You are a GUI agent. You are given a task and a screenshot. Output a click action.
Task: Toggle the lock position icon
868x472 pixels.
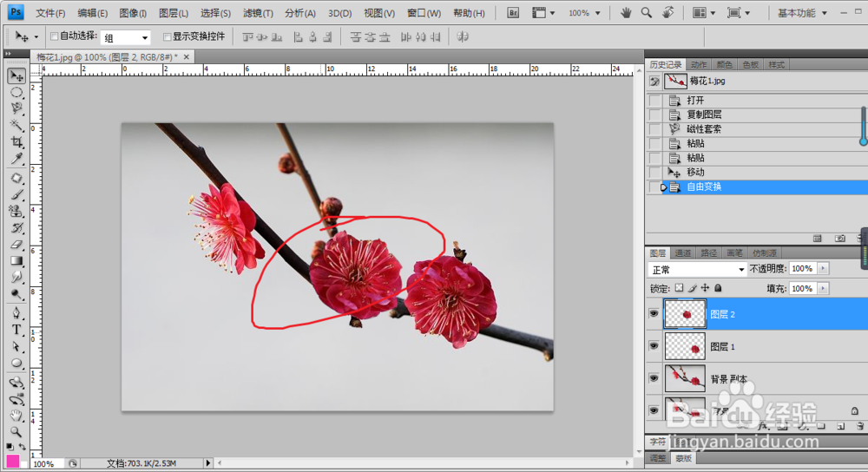point(705,288)
